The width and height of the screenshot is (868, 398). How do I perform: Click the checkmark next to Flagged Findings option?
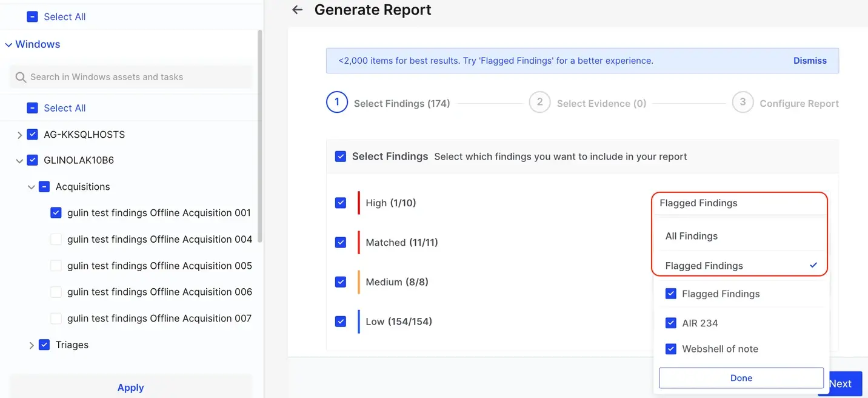tap(813, 265)
